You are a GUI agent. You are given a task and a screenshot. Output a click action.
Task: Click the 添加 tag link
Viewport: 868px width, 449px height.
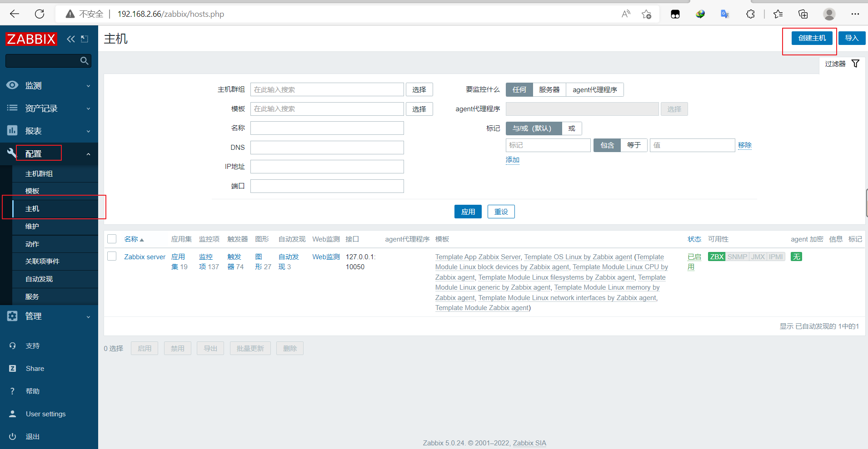[512, 160]
